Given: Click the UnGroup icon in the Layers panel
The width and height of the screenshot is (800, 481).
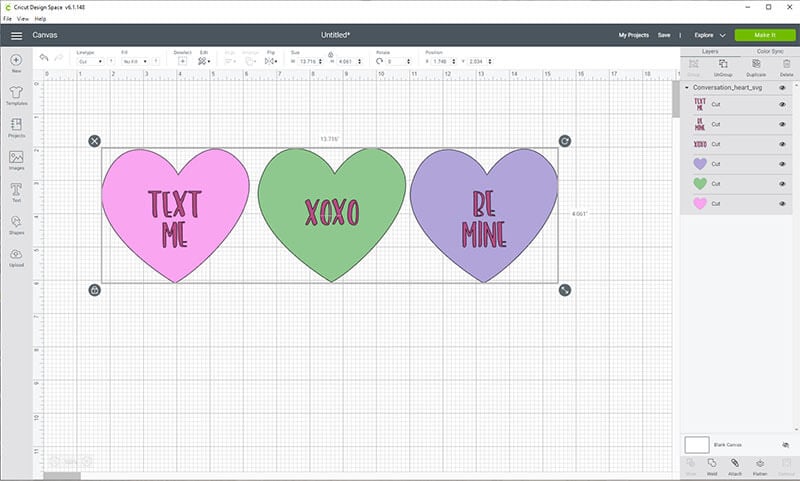Looking at the screenshot, I should (722, 66).
